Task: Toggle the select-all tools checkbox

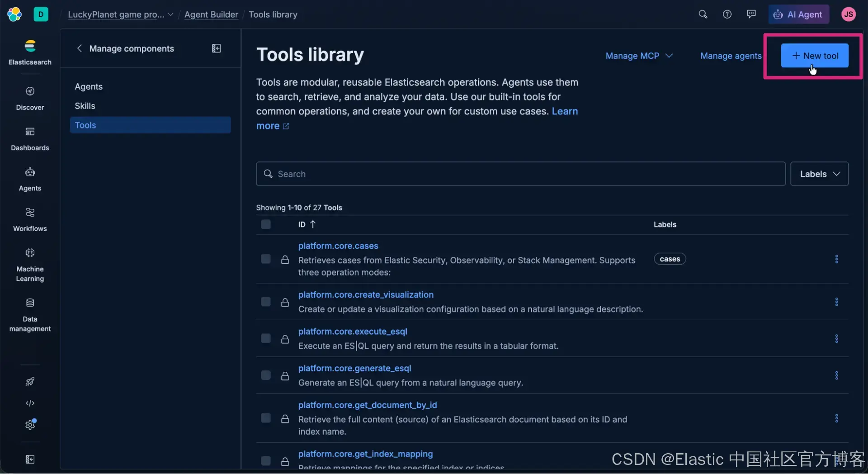Action: [x=266, y=224]
